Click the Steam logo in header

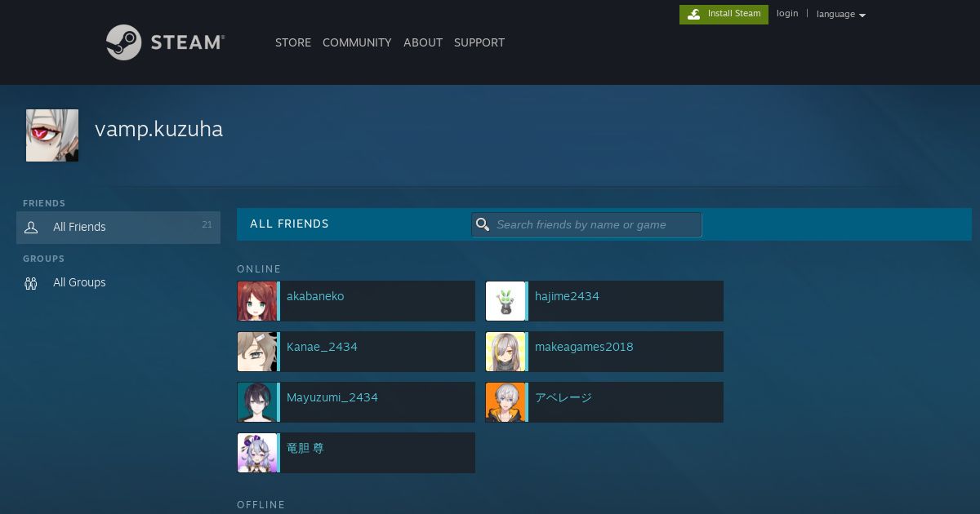coord(165,42)
